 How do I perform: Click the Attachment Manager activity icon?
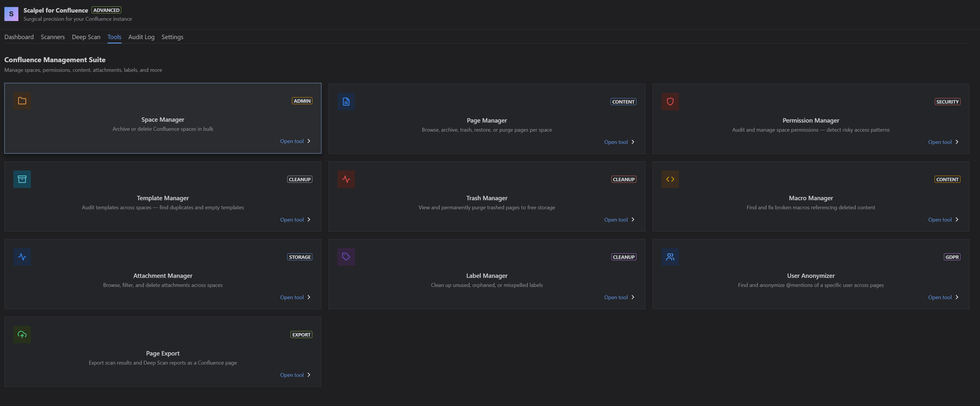pos(22,257)
